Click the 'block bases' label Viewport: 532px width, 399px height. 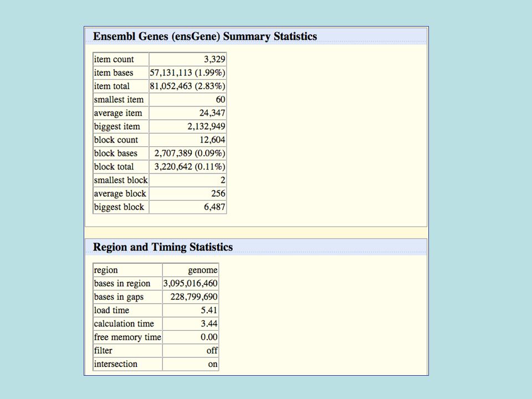tap(116, 154)
